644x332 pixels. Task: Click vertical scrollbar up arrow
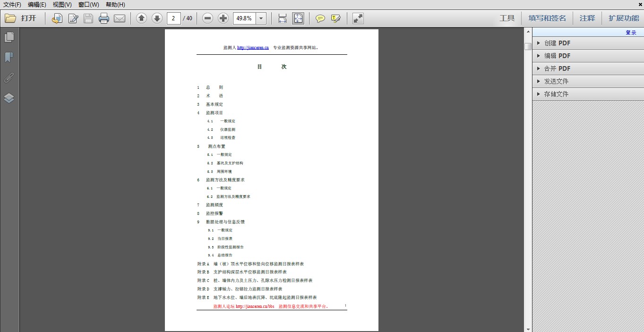click(528, 32)
